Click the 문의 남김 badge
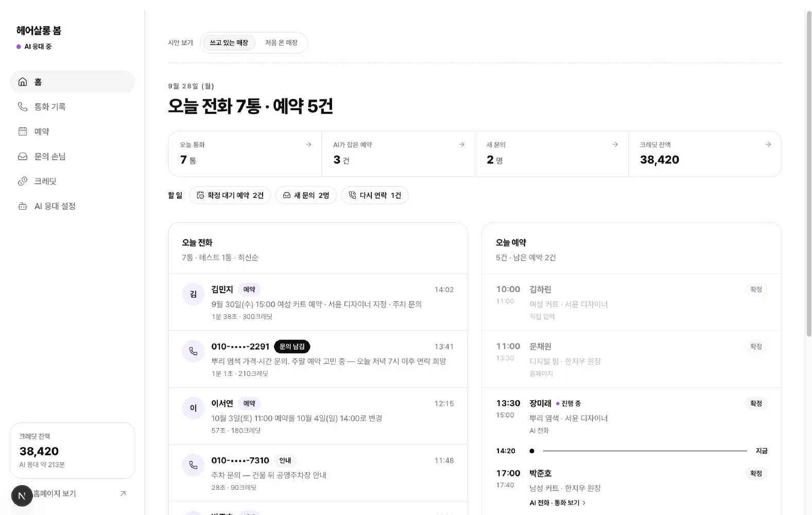Screen dimensions: 812x515 292,347
